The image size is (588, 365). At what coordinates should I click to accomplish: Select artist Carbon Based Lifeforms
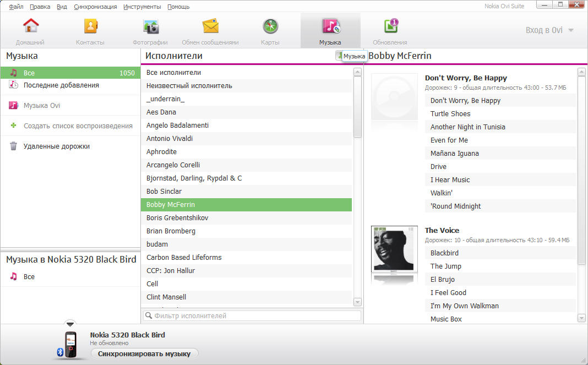tap(246, 257)
